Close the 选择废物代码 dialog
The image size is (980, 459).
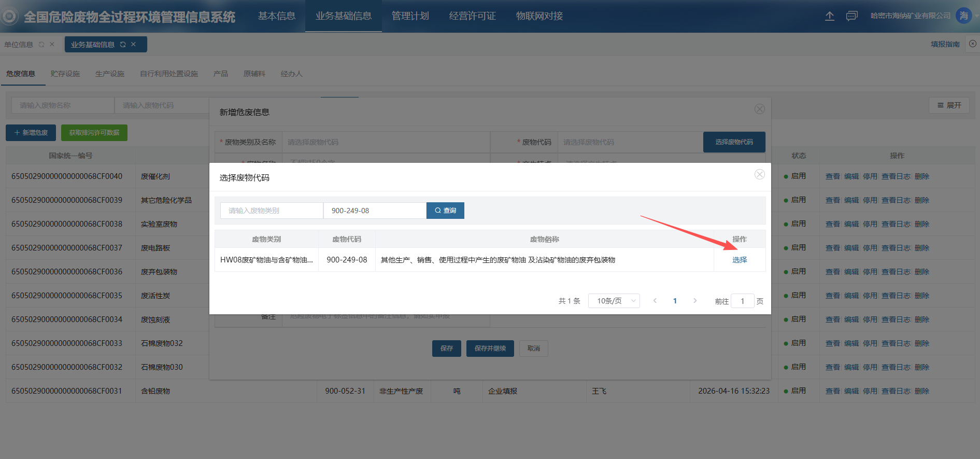pos(759,174)
